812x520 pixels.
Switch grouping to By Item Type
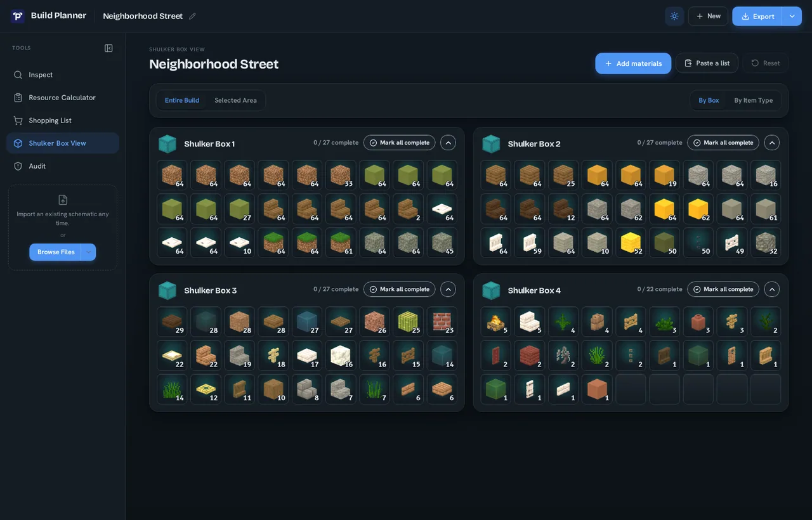click(754, 100)
